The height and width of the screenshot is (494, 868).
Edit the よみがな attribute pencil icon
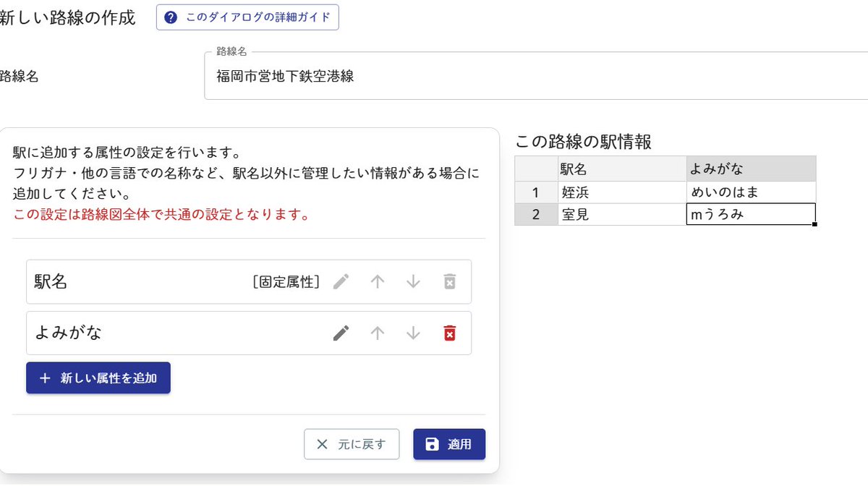pos(341,333)
